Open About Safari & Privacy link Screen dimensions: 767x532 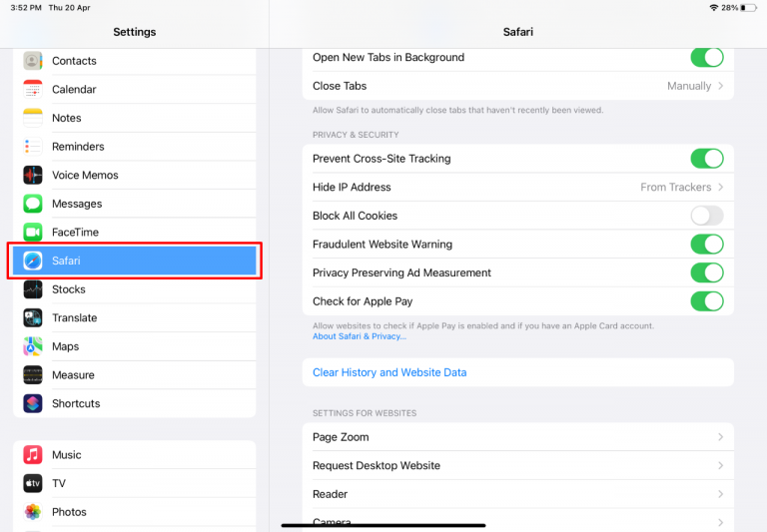click(360, 336)
